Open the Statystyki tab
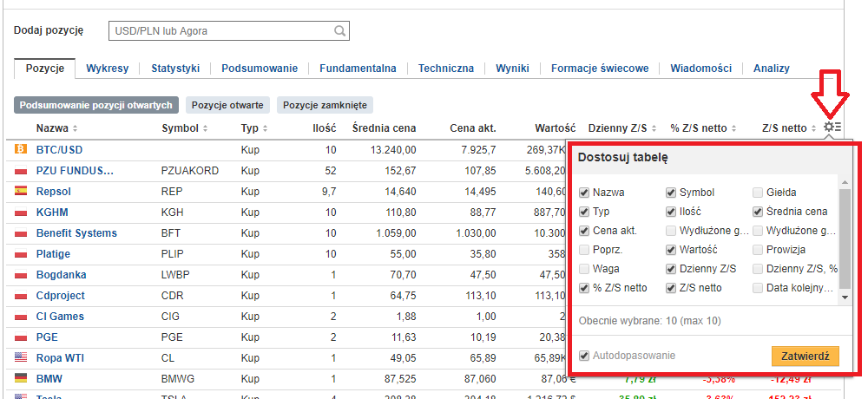 [175, 69]
